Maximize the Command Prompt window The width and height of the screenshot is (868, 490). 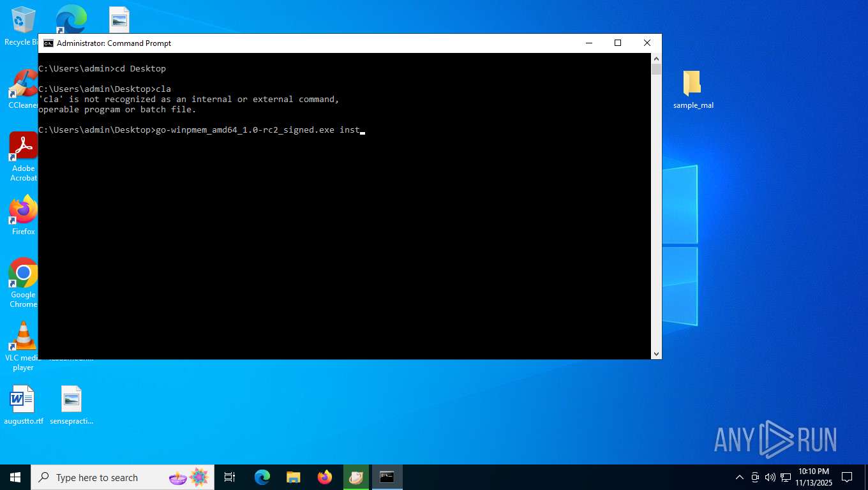coord(618,43)
